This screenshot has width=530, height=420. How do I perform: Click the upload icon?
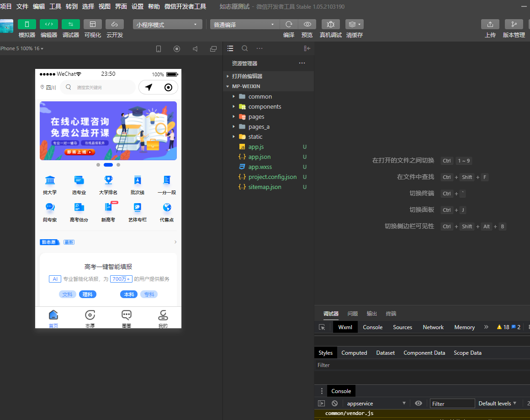[490, 24]
